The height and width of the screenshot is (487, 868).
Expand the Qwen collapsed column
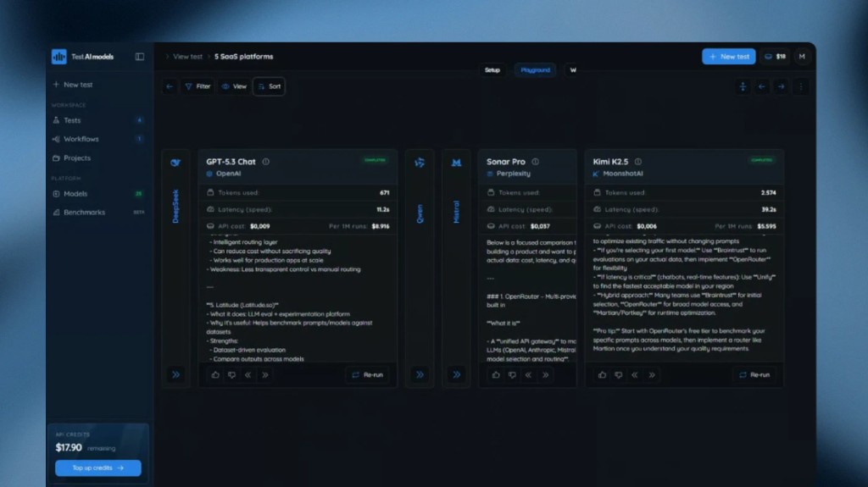coord(420,374)
